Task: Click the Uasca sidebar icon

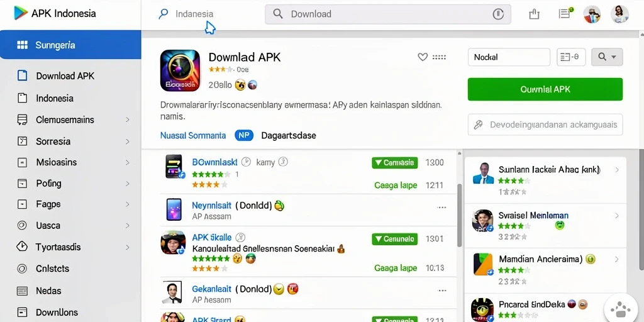Action: pyautogui.click(x=22, y=226)
